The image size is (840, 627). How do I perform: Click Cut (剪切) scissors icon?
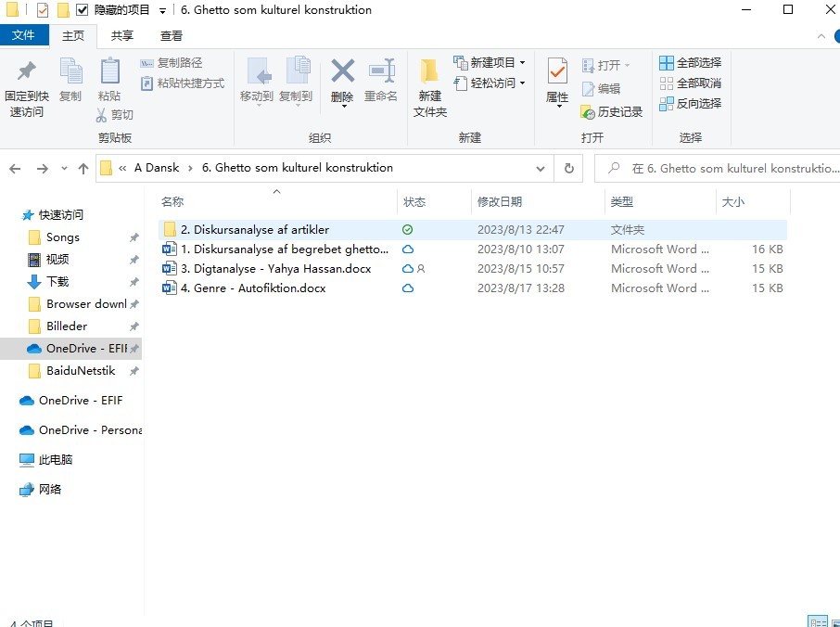pos(101,115)
